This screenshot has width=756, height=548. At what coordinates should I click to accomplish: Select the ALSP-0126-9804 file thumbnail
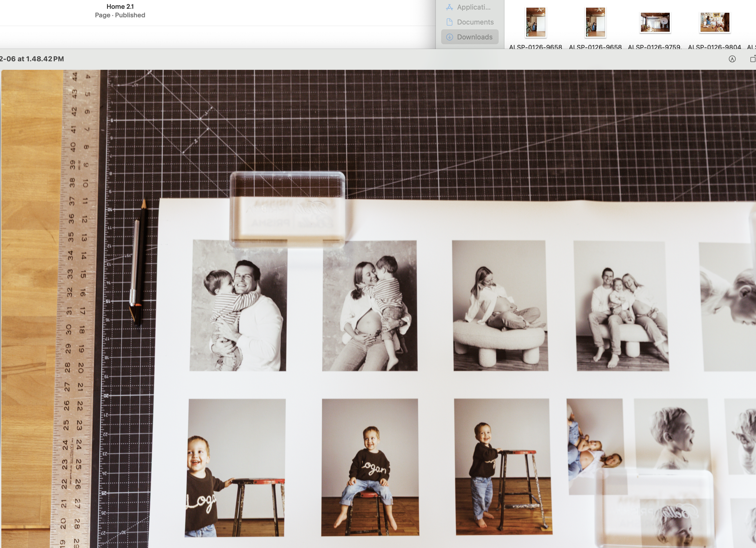tap(715, 22)
